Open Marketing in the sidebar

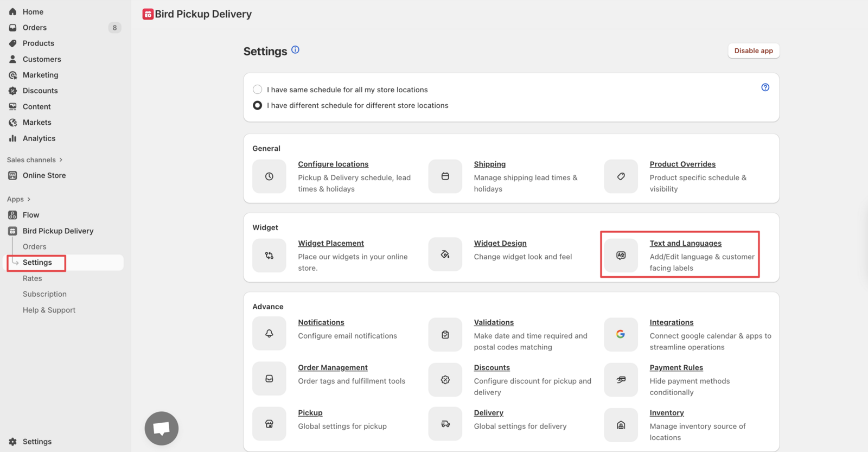pyautogui.click(x=41, y=75)
